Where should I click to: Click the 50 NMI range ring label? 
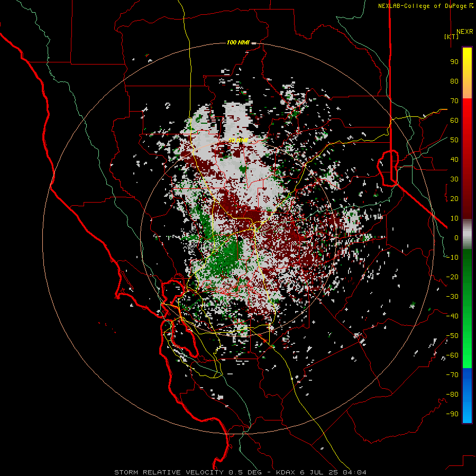click(238, 140)
